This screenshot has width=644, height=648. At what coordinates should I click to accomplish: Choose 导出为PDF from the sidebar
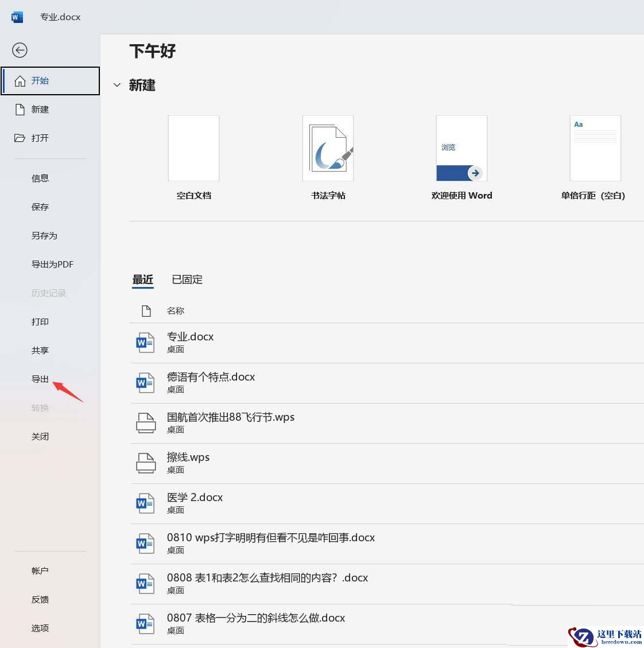tap(52, 265)
